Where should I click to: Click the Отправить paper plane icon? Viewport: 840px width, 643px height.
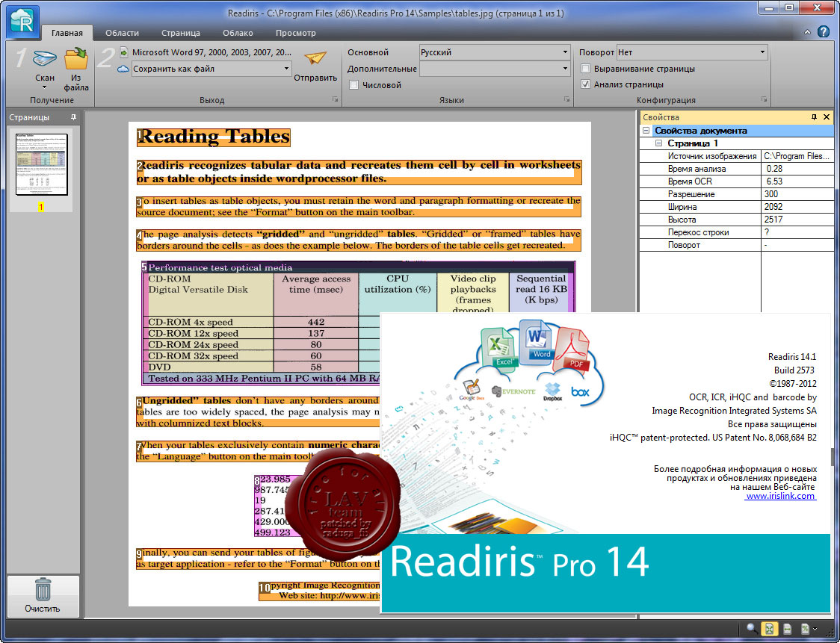click(315, 58)
